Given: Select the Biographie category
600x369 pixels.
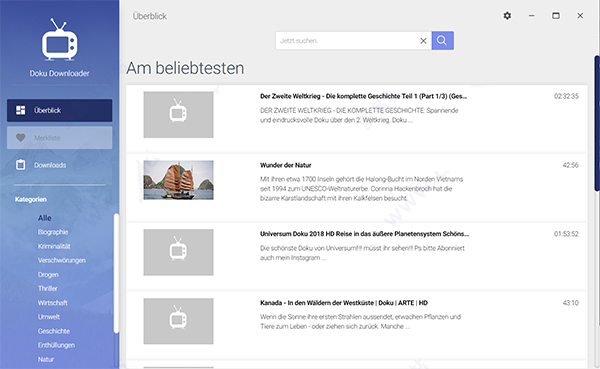Looking at the screenshot, I should (x=53, y=232).
